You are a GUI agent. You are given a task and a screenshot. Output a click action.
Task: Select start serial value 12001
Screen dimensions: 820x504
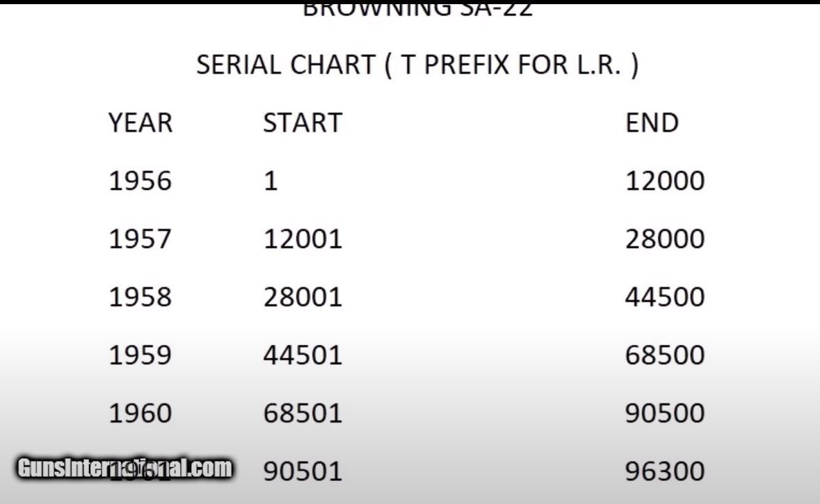click(x=303, y=240)
